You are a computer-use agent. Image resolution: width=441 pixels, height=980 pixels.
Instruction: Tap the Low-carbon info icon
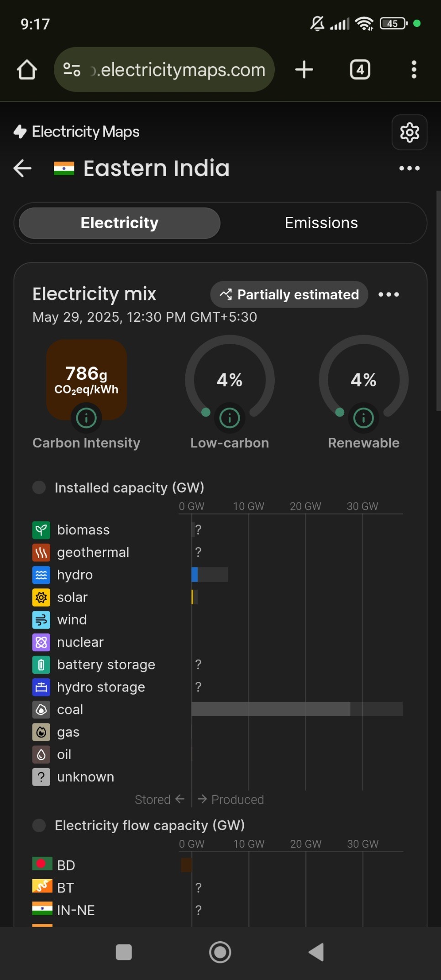click(x=230, y=418)
